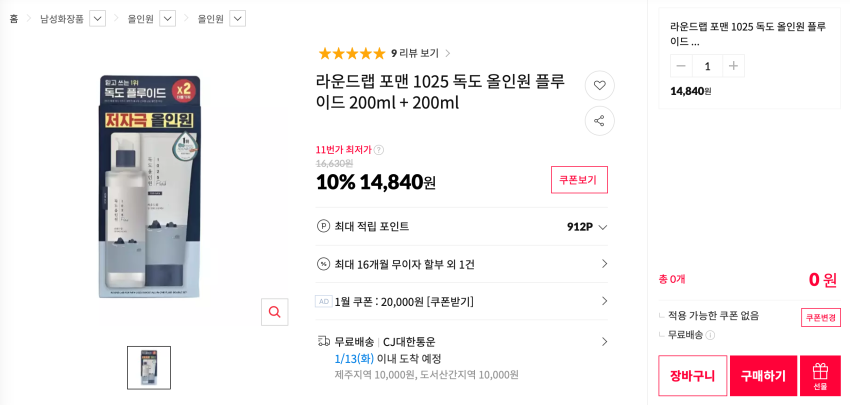
Task: Click the share icon button
Action: [599, 121]
